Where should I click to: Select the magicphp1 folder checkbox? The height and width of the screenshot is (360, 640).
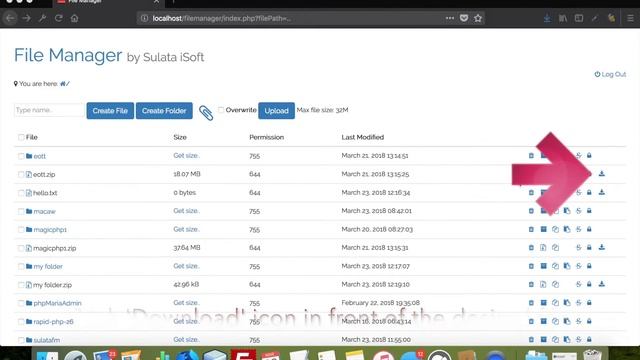tap(21, 230)
